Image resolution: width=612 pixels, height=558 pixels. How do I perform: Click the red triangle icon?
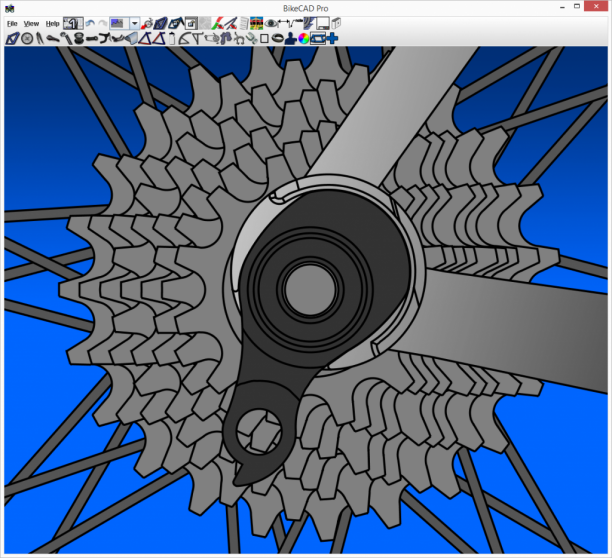[159, 39]
